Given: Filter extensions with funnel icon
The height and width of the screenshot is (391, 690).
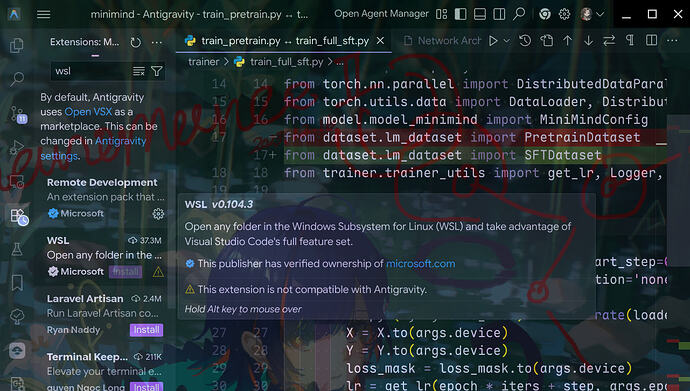Looking at the screenshot, I should click(157, 71).
